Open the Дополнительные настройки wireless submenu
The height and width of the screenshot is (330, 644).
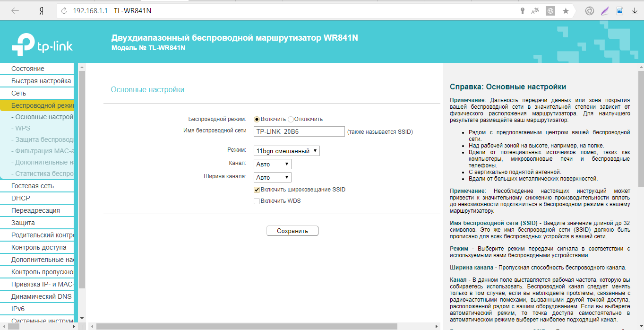pos(37,162)
